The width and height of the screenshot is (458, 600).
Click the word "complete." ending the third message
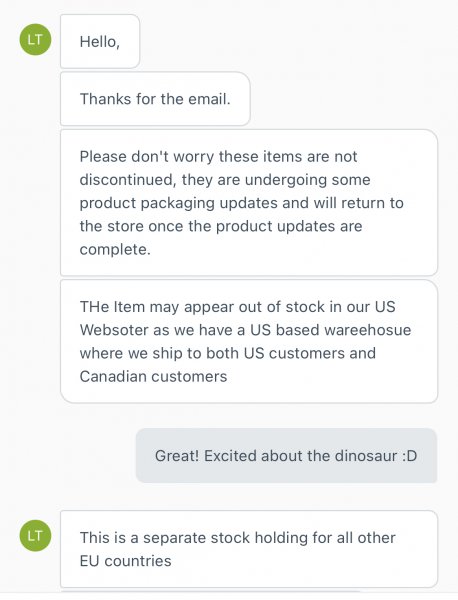pyautogui.click(x=115, y=249)
